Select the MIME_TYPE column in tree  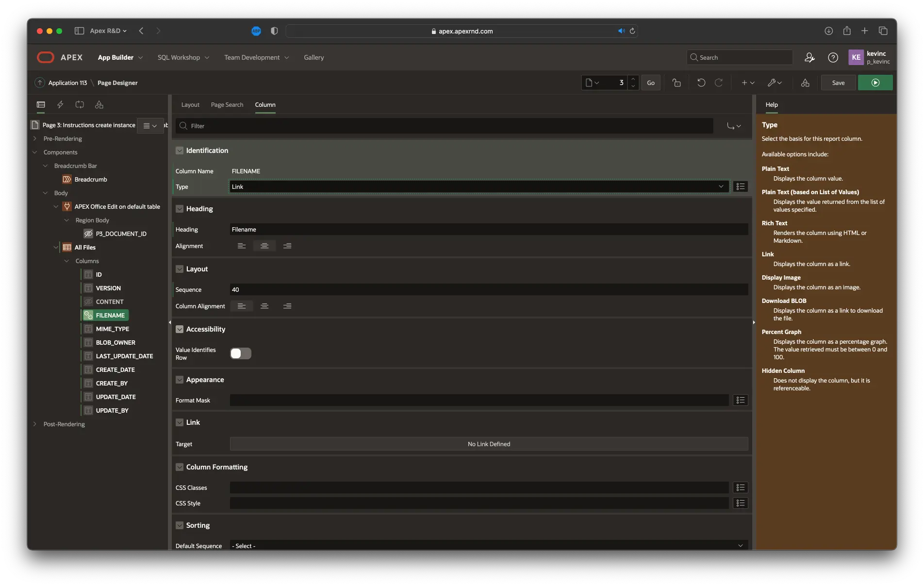(113, 329)
